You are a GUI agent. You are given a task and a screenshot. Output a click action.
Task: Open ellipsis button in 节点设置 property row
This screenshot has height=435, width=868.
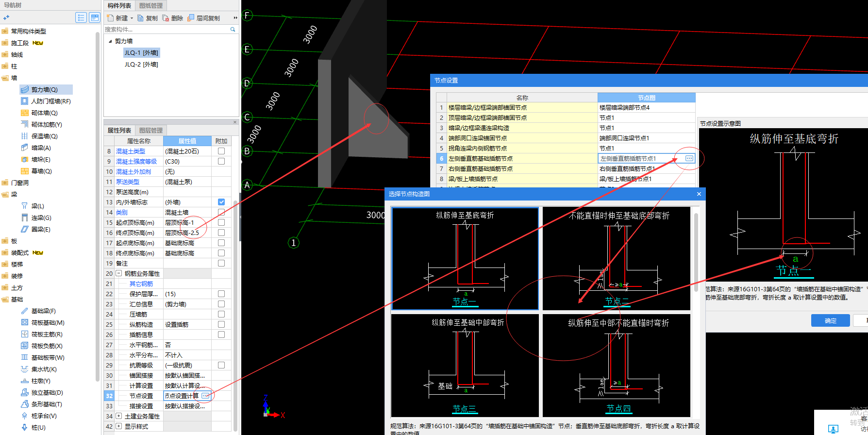pos(205,396)
